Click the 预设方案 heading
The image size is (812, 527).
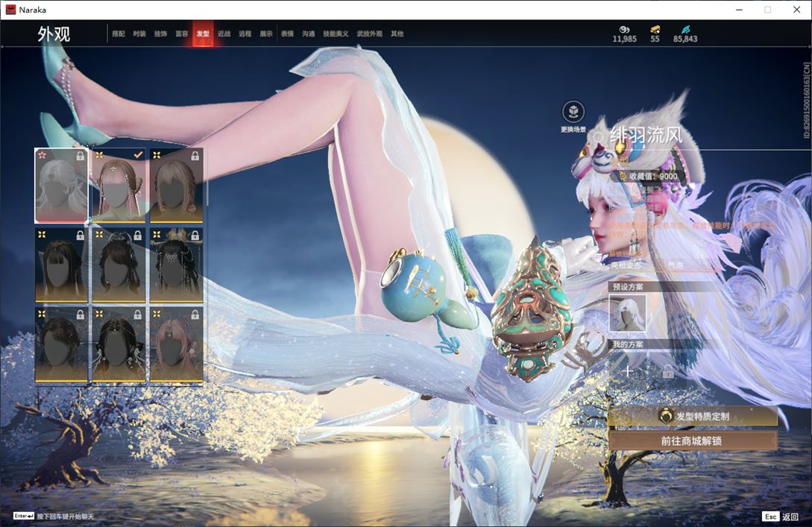628,287
